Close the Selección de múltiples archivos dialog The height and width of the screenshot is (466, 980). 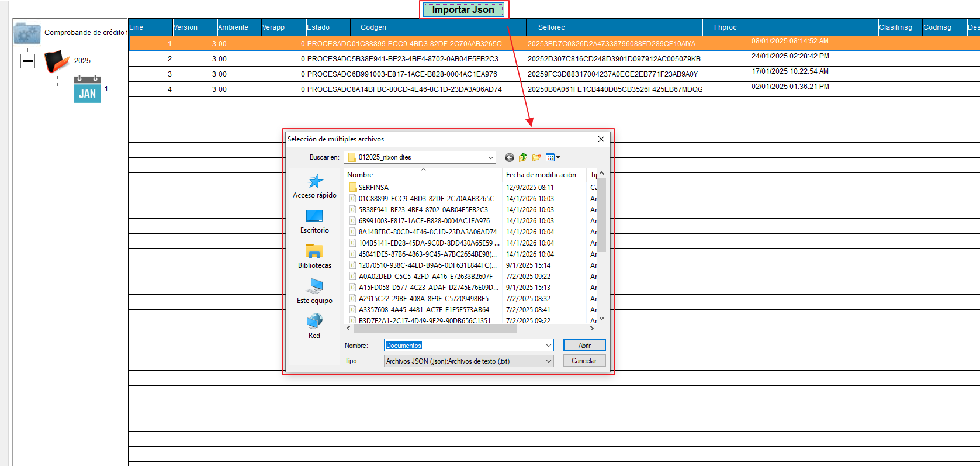click(x=601, y=139)
